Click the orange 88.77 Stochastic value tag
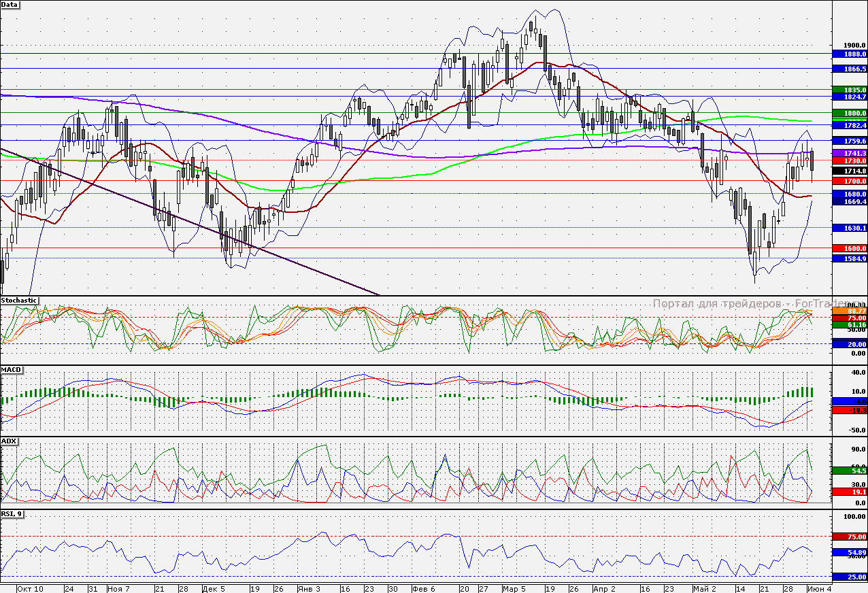868x593 pixels. point(850,311)
